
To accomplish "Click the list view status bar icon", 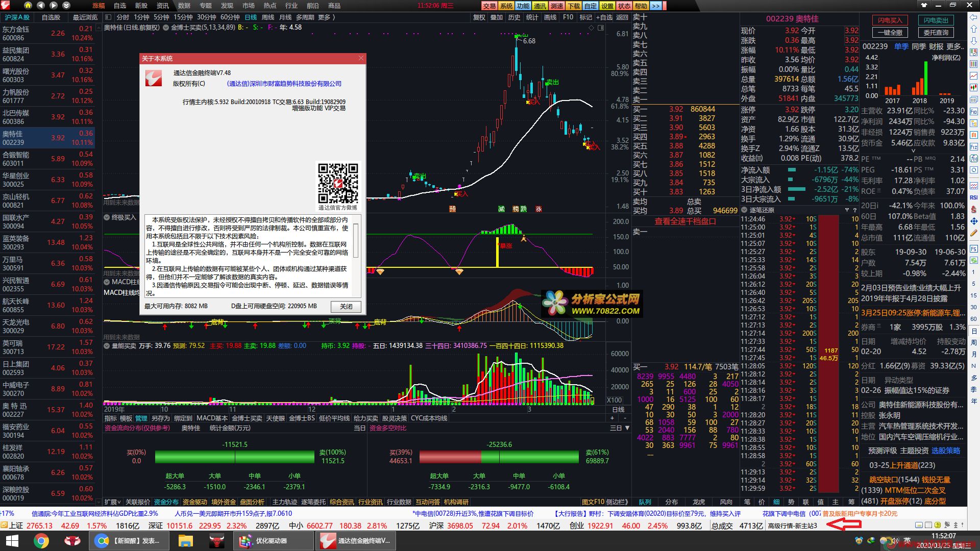I will pos(928,525).
